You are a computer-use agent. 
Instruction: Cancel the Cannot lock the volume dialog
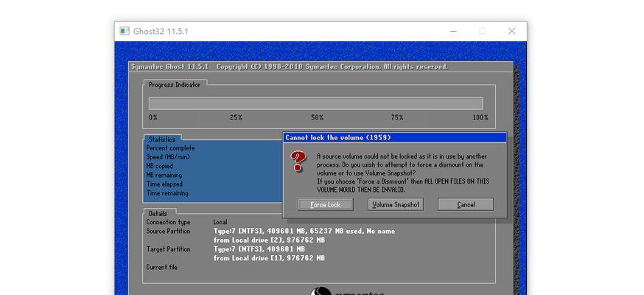point(466,204)
